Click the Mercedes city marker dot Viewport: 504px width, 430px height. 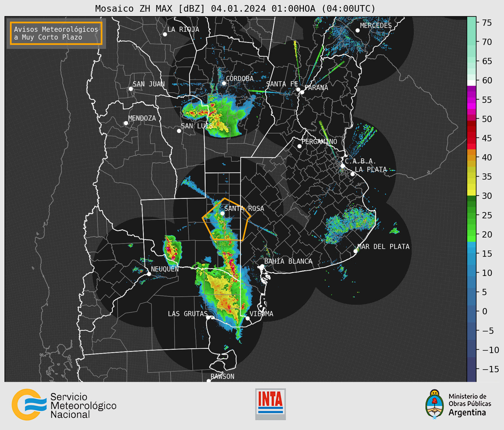click(358, 31)
